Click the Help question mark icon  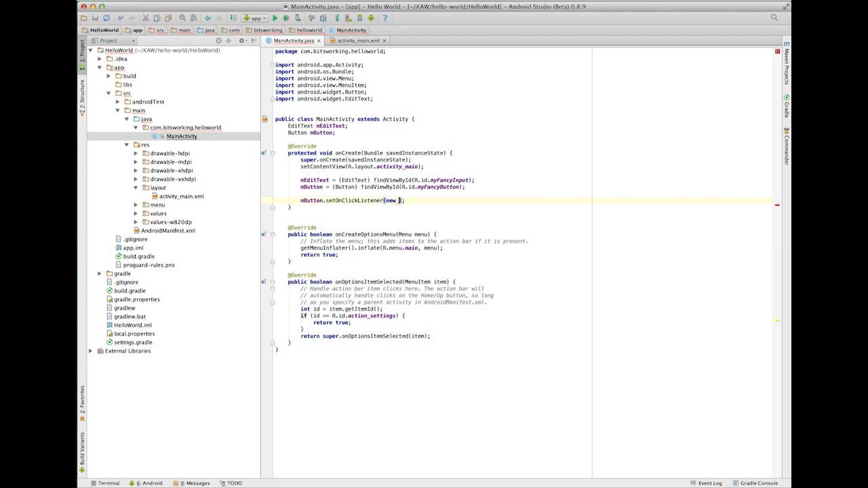click(x=384, y=18)
